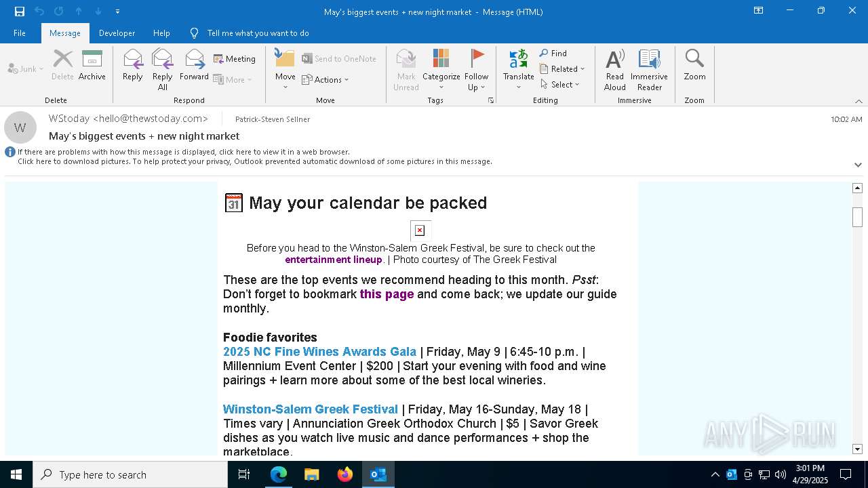Viewport: 868px width, 488px height.
Task: Save the message using the floppy disk icon
Action: pyautogui.click(x=20, y=12)
